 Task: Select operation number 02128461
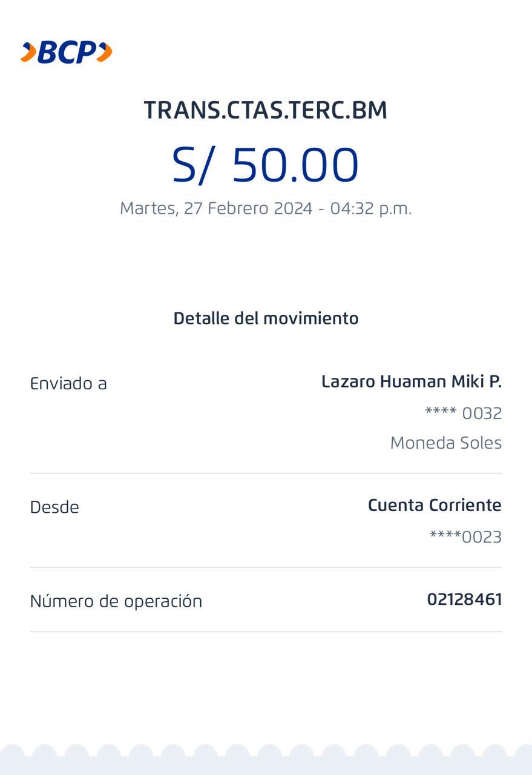click(464, 599)
